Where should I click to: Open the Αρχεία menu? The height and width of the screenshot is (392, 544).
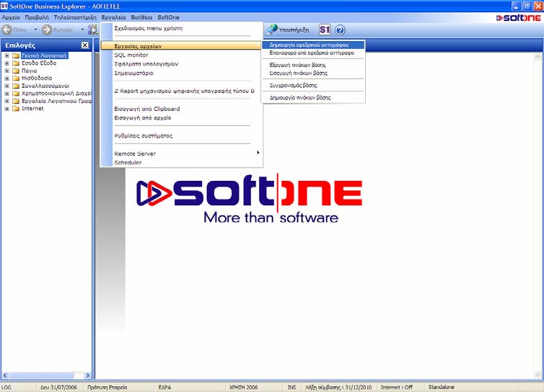click(11, 17)
